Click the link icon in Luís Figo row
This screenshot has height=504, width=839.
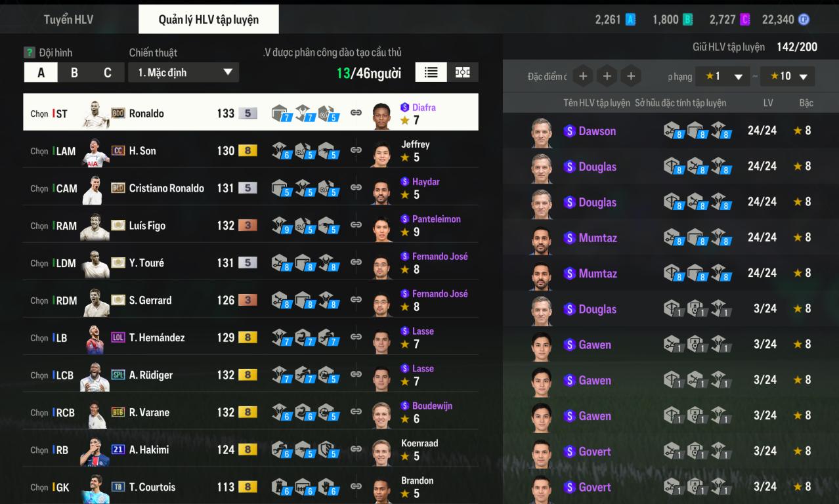(x=356, y=225)
